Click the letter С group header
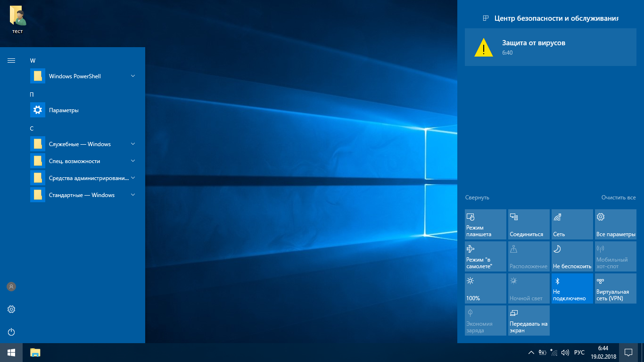 32,128
